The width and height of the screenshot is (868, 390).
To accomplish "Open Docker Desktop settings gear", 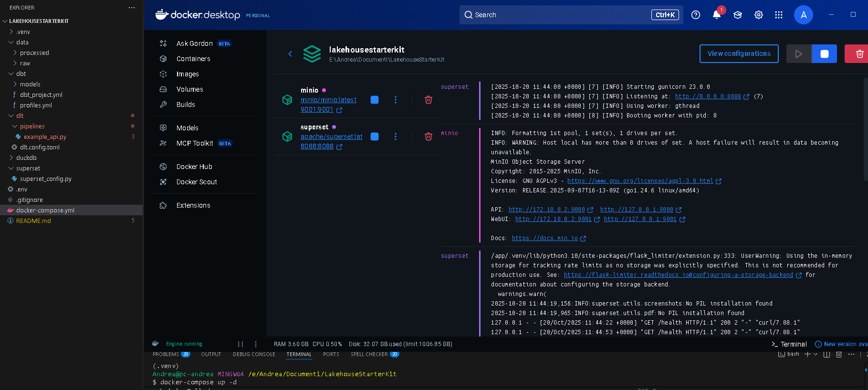I will (x=759, y=15).
